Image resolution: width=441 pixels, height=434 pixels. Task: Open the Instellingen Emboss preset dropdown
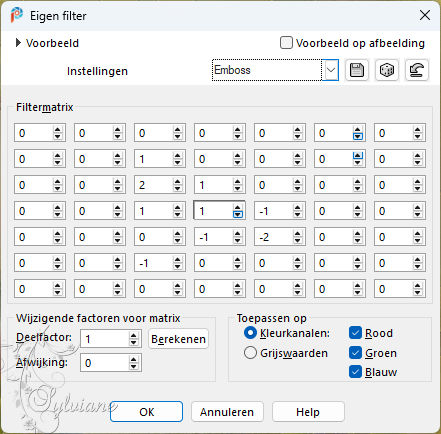(331, 70)
